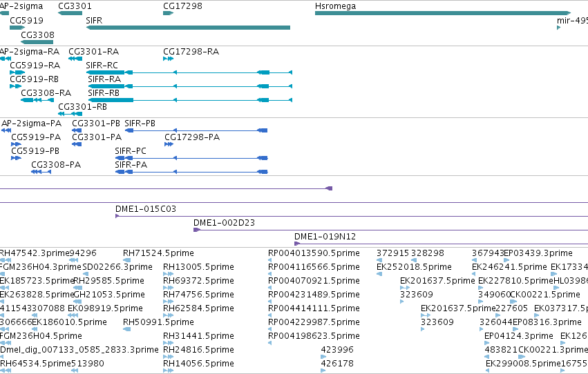
Task: Select the RH24816.5prime EST label
Action: [x=199, y=350]
